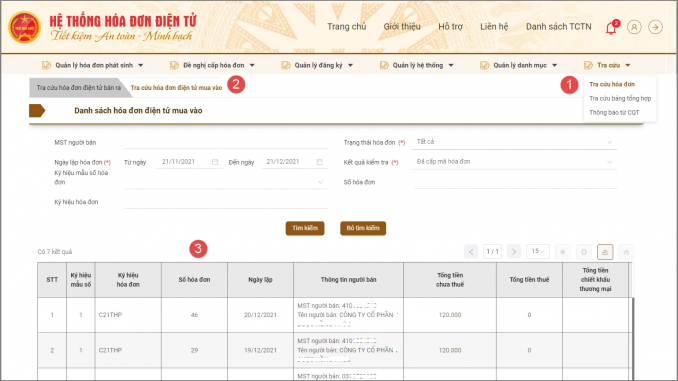Focus the MST người bán field
Screen dimensions: 678x381
[226, 142]
